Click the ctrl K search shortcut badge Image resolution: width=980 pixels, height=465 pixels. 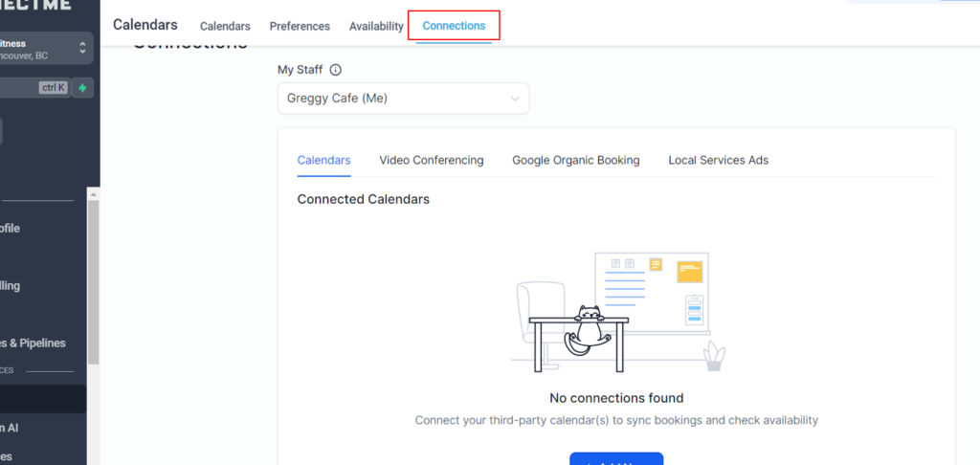[53, 88]
